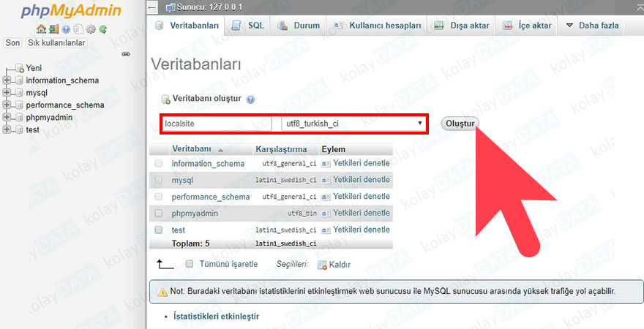Screen dimensions: 644x329
Task: Open navigation panel settings gear icon
Action: [91, 29]
